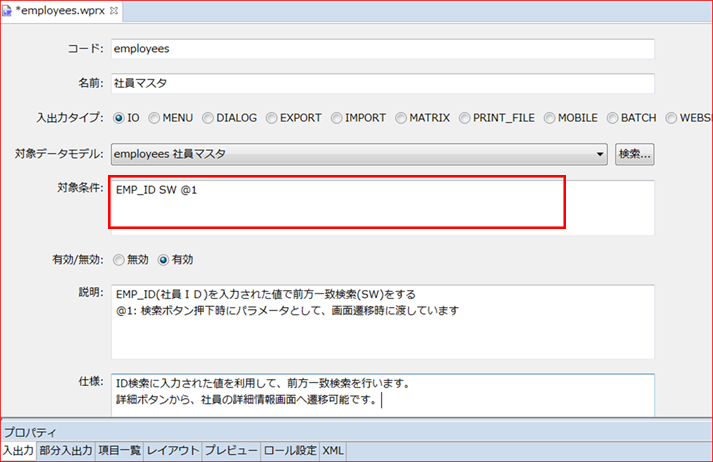Select the MOBILE radio button
713x462 pixels.
pyautogui.click(x=549, y=118)
